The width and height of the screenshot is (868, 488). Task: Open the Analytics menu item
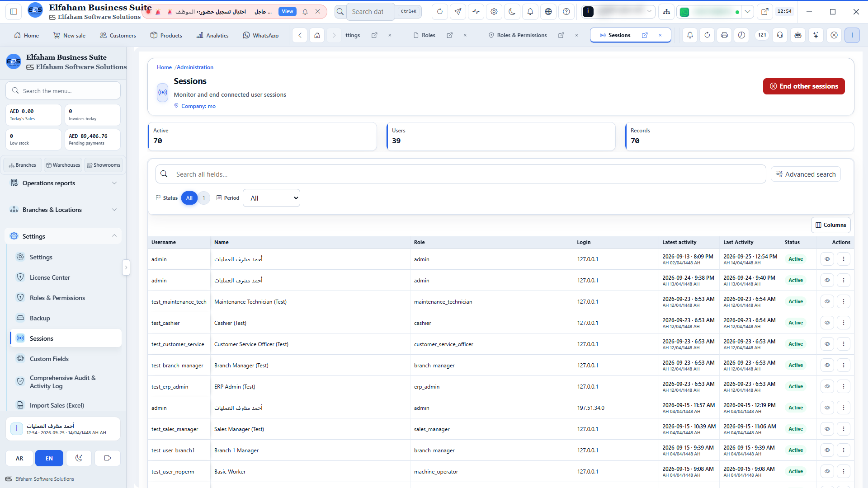click(212, 35)
